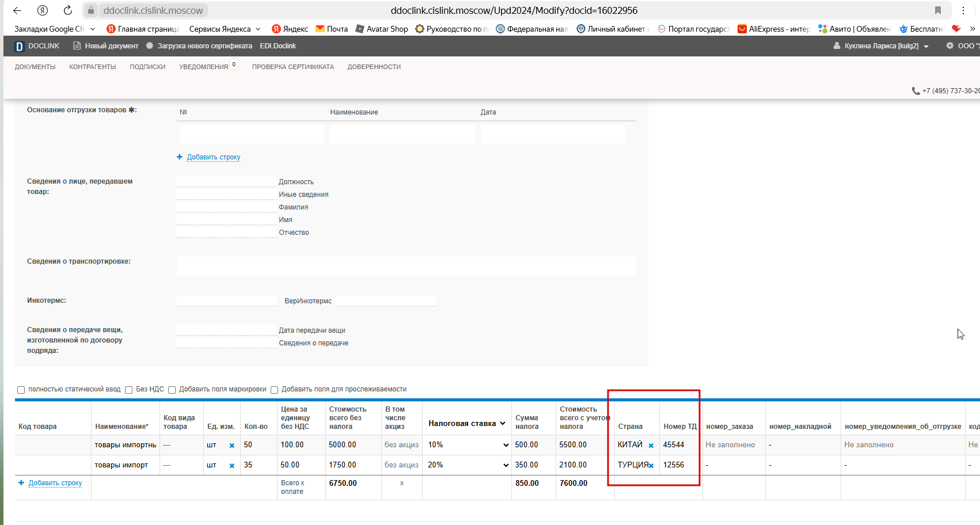980x525 pixels.
Task: Click the address bar URL
Action: (x=514, y=10)
